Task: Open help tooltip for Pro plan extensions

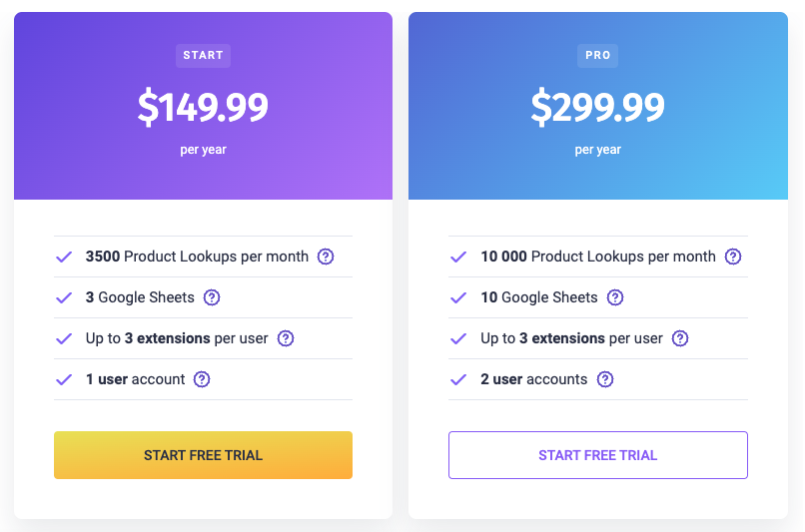Action: tap(680, 338)
